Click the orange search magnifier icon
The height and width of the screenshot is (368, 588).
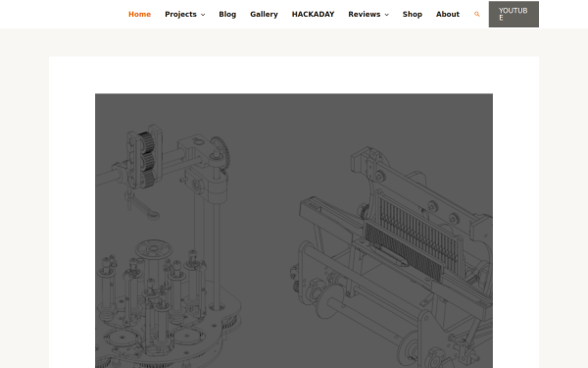(x=477, y=15)
